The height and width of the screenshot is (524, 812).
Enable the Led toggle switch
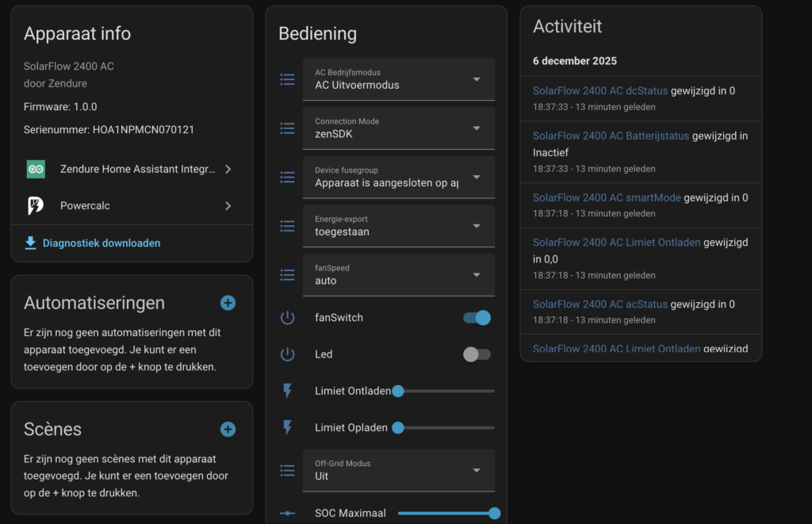[x=477, y=354]
